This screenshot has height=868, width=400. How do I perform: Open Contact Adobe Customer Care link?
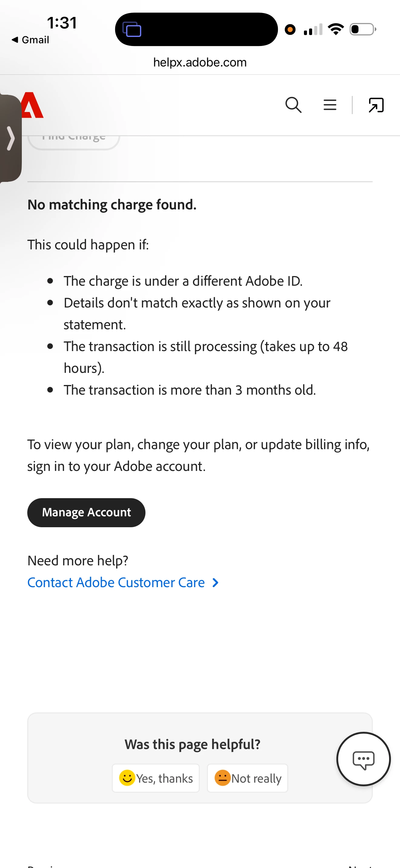pos(116,582)
